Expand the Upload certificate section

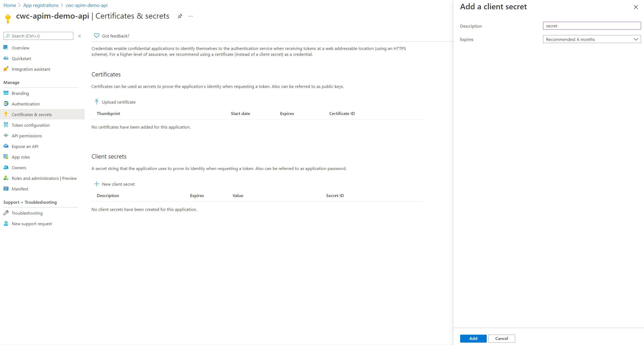click(x=115, y=102)
